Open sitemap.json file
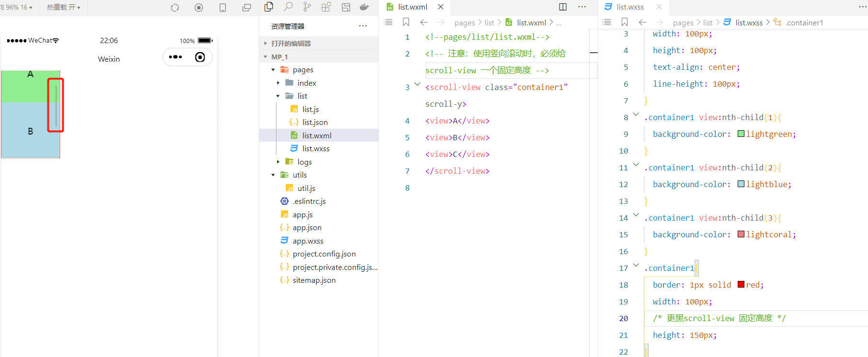The height and width of the screenshot is (357, 868). pyautogui.click(x=314, y=280)
